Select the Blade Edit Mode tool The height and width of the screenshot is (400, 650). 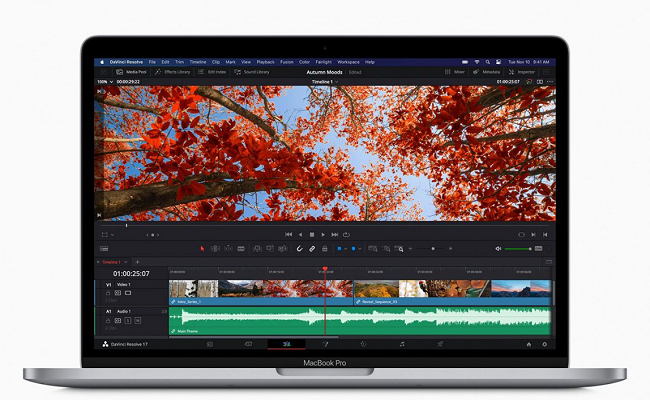(241, 249)
